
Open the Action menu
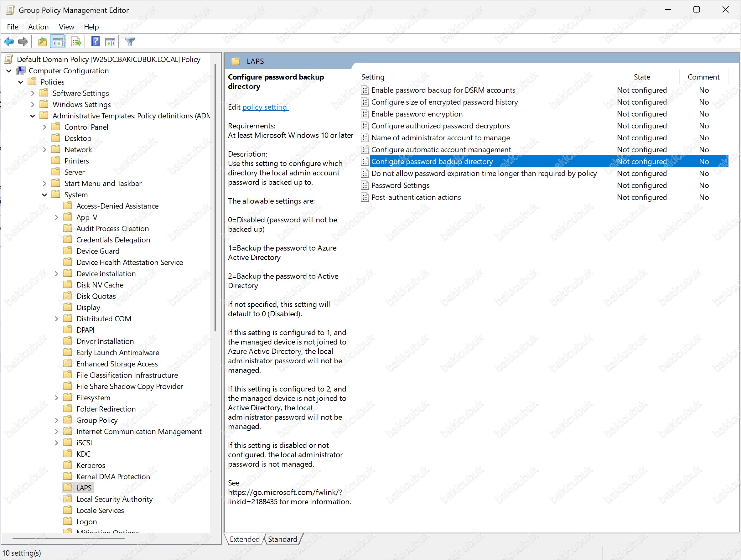point(38,27)
